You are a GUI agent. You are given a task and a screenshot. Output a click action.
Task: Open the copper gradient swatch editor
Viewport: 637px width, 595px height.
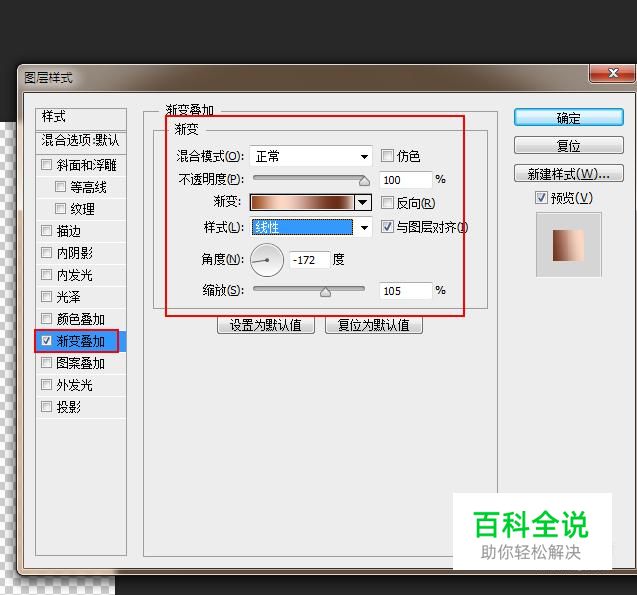(x=302, y=202)
